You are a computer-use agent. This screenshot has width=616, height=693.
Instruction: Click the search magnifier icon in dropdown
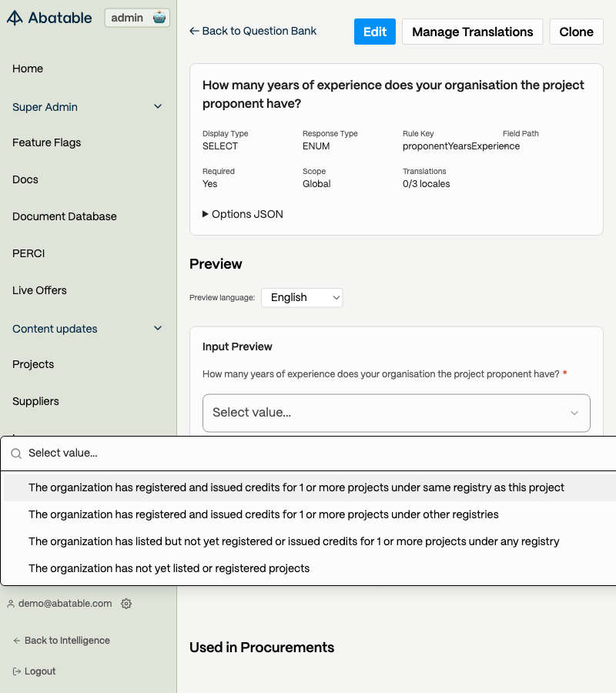tap(16, 454)
